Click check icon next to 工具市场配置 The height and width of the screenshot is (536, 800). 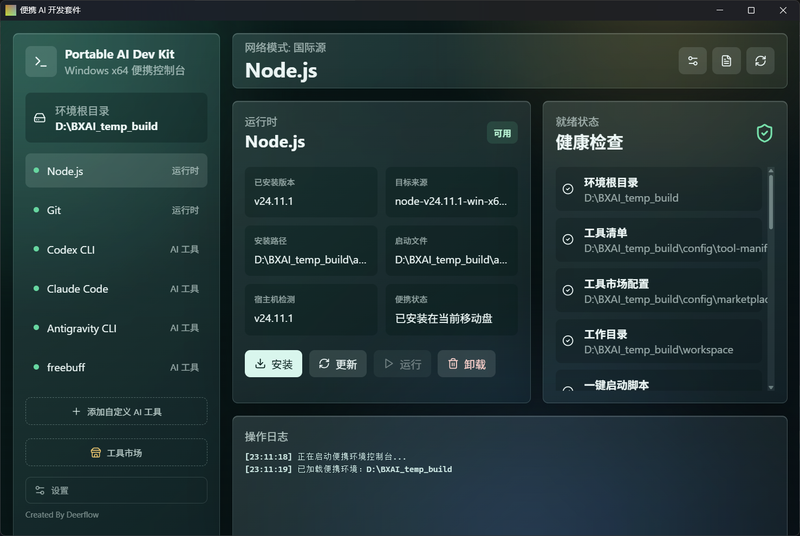tap(567, 290)
